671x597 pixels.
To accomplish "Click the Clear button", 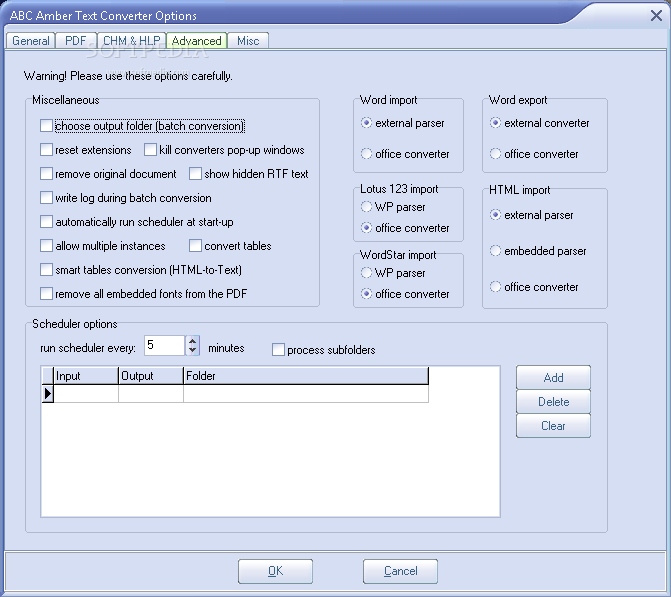I will 553,425.
